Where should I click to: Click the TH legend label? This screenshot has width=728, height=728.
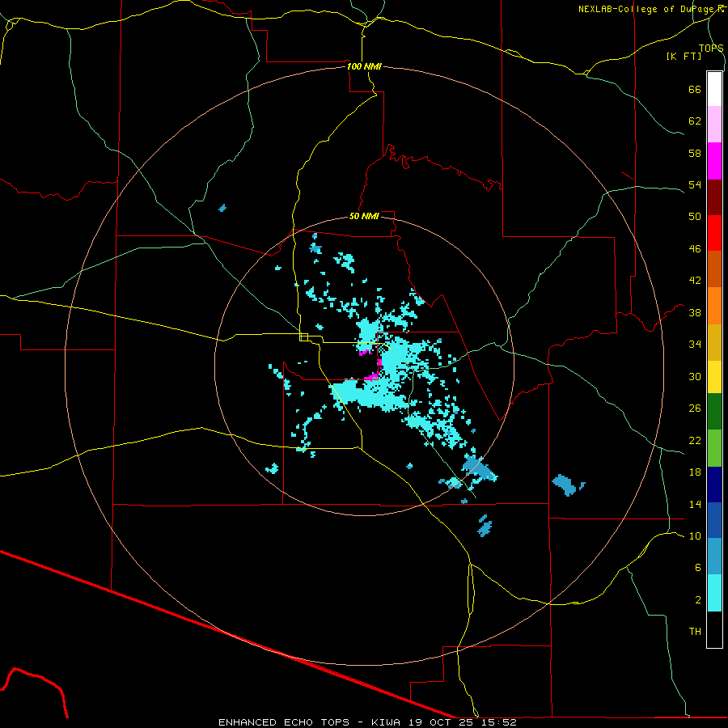695,632
